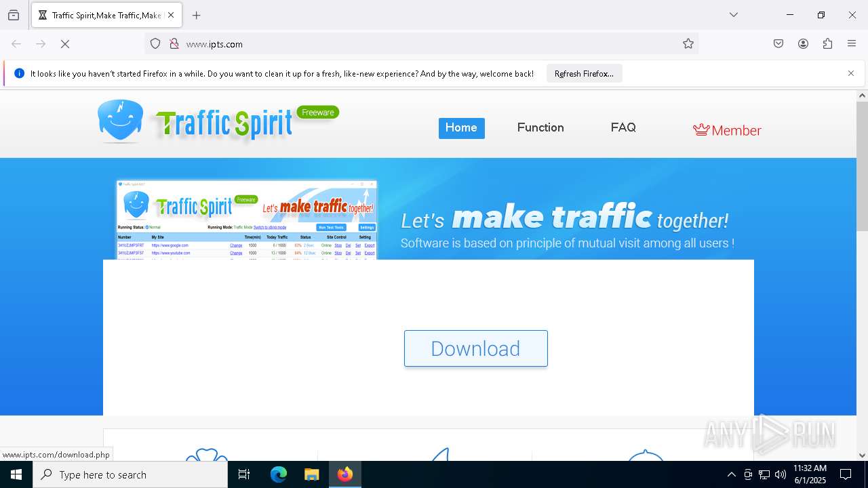Open the Extensions puzzle icon
The height and width of the screenshot is (488, 868).
click(x=827, y=44)
